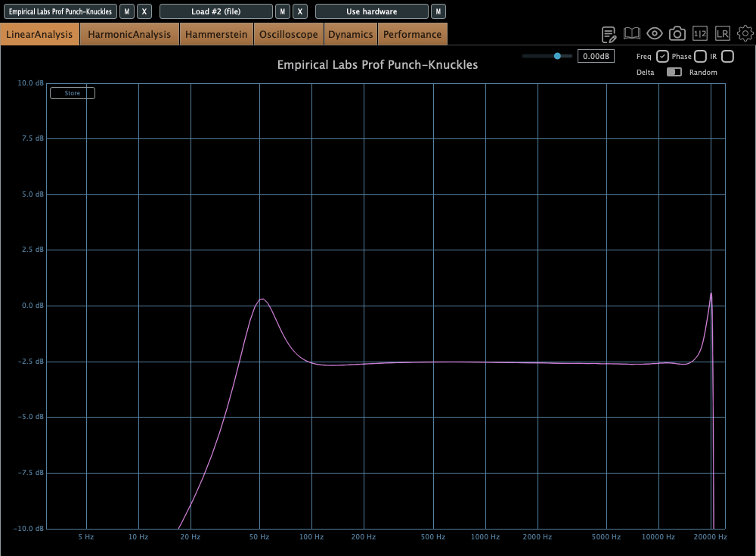Click the LR channel icon
This screenshot has width=756, height=556.
(x=723, y=34)
